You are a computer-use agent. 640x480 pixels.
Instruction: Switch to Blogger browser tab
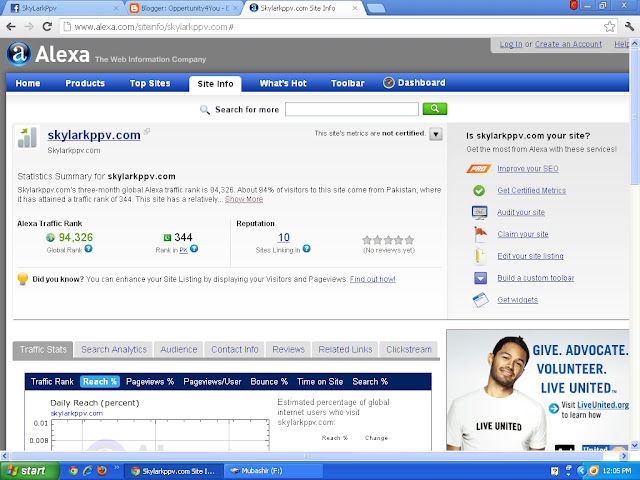pos(182,8)
